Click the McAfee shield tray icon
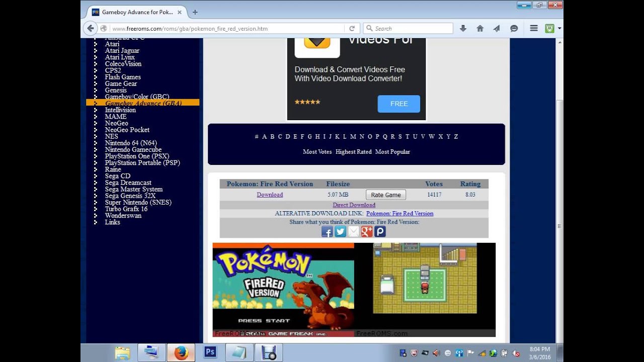 (414, 353)
